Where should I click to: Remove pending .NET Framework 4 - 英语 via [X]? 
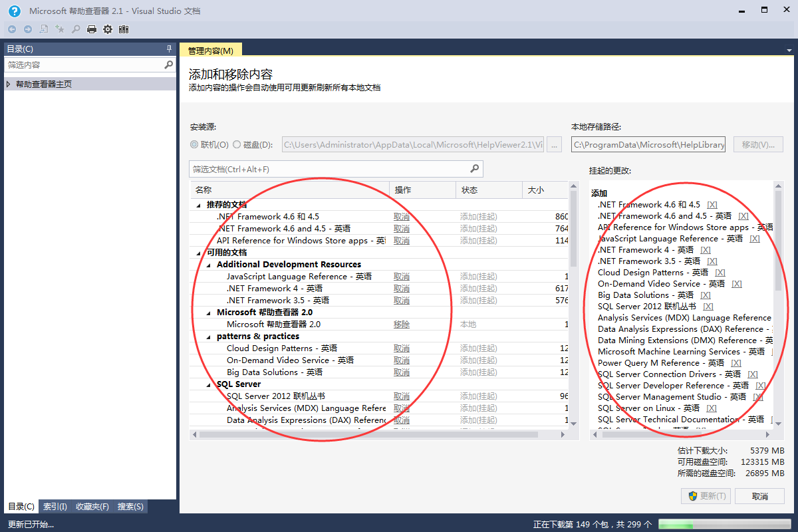tap(706, 250)
